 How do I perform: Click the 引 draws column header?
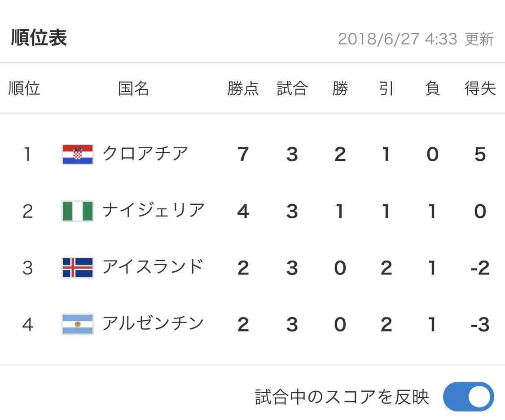(x=386, y=88)
